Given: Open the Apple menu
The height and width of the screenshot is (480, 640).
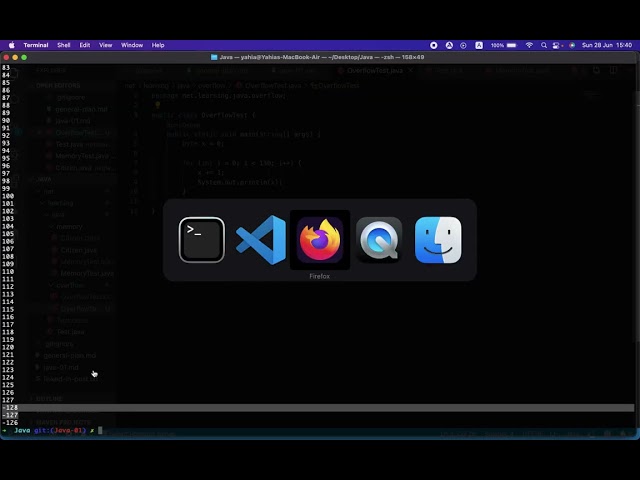Looking at the screenshot, I should pos(12,45).
